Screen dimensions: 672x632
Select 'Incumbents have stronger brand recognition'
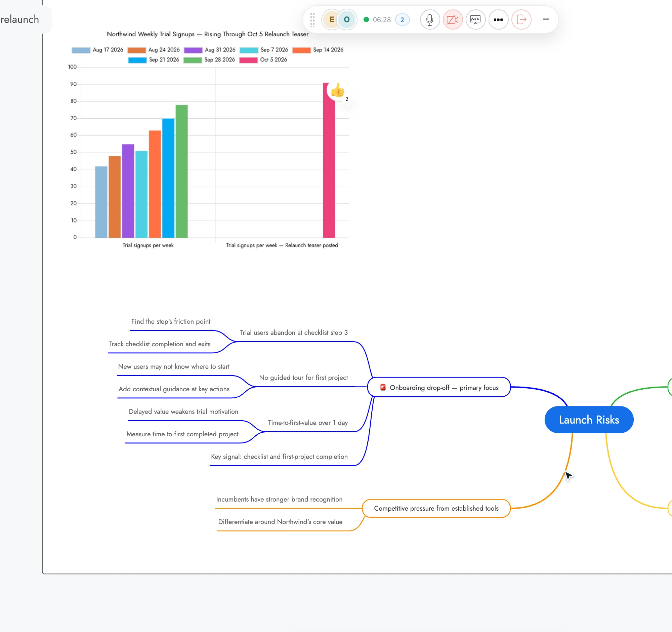click(279, 500)
